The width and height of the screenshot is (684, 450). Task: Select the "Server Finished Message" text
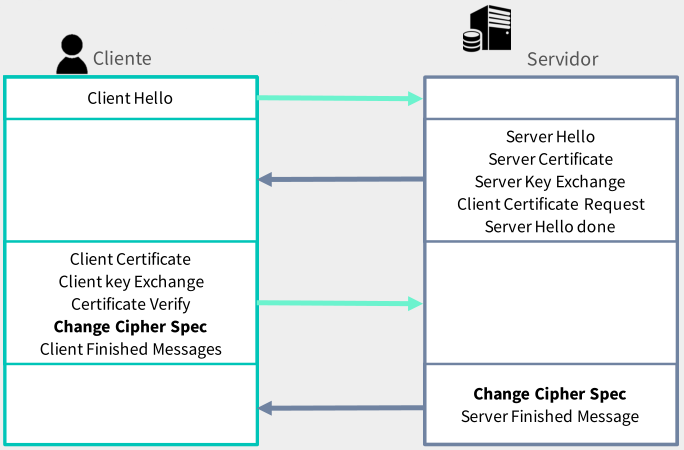point(549,416)
